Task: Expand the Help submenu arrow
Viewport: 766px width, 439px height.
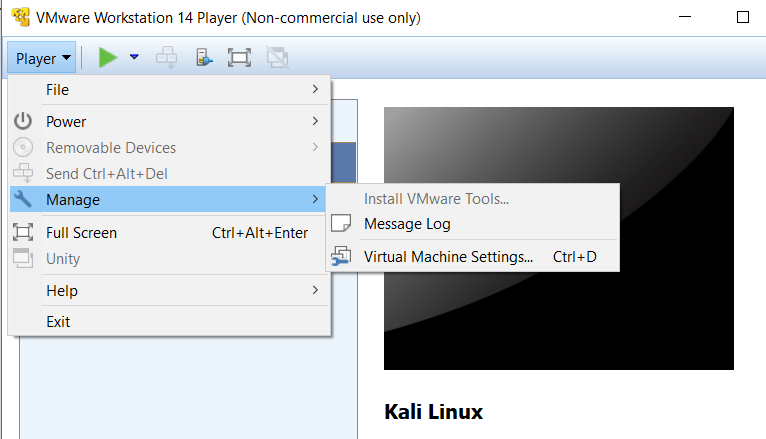Action: pos(315,290)
